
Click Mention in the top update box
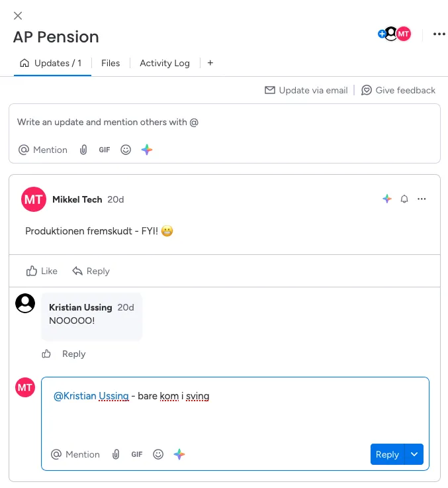click(x=43, y=150)
